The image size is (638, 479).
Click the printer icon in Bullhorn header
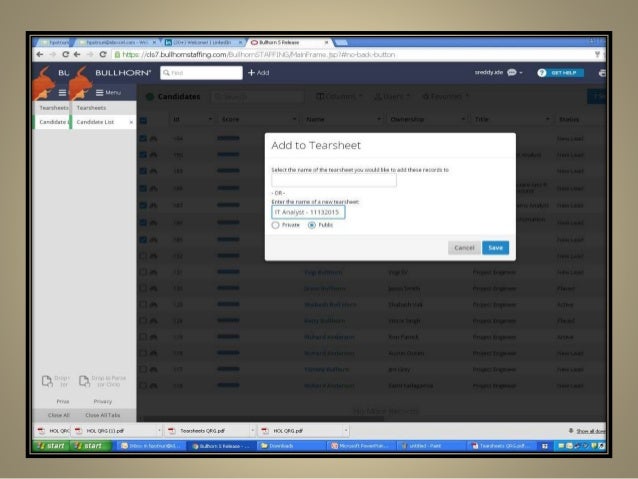pos(602,73)
